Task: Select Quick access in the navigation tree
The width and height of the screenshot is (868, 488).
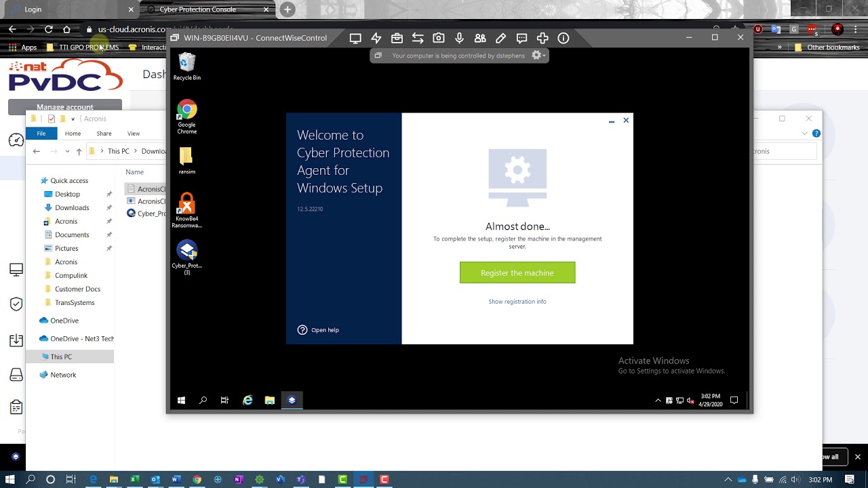Action: (69, 180)
